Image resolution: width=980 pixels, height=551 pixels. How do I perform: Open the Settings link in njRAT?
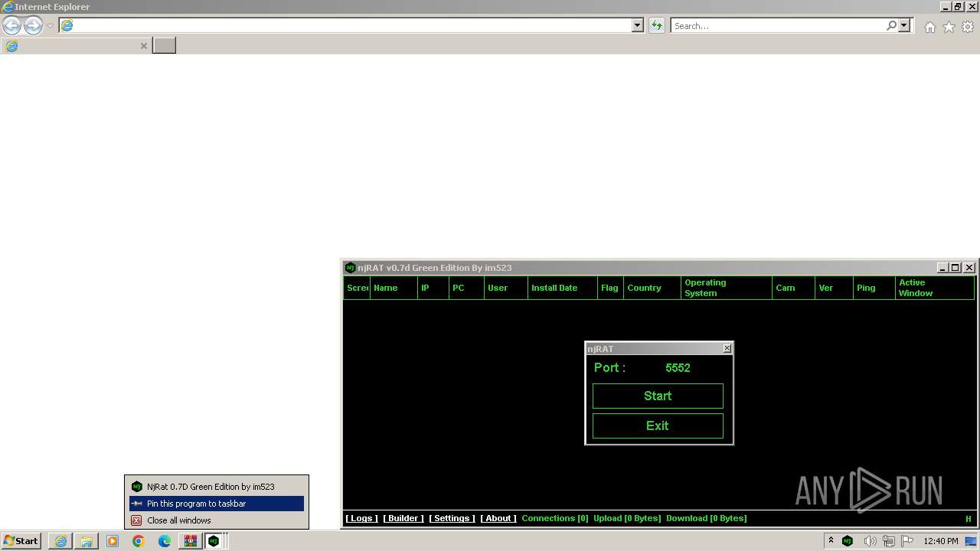point(452,518)
